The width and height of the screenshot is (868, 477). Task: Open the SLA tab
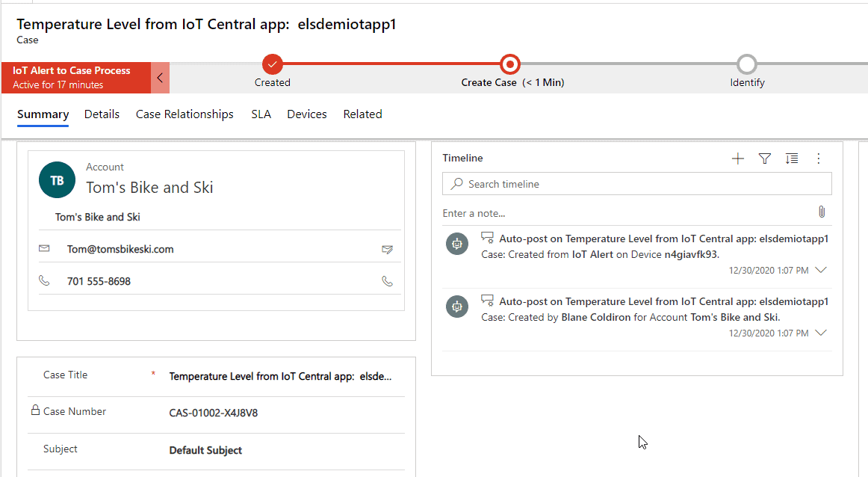point(261,114)
